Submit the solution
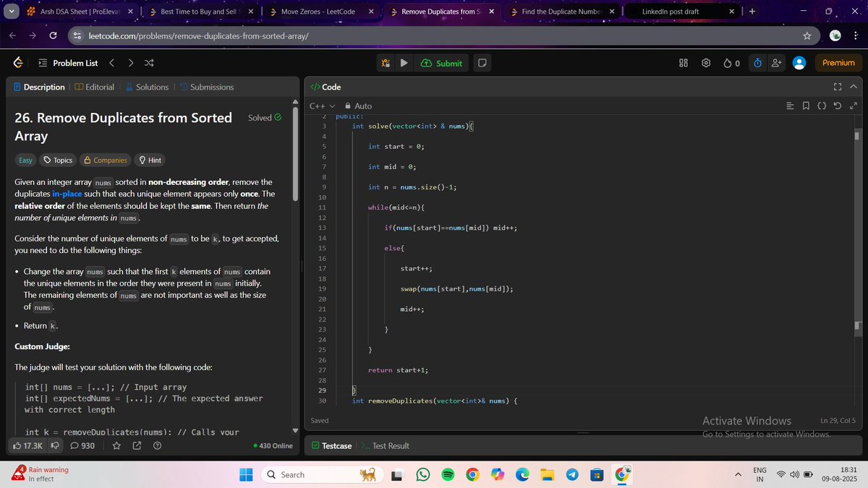The height and width of the screenshot is (488, 868). pos(441,63)
